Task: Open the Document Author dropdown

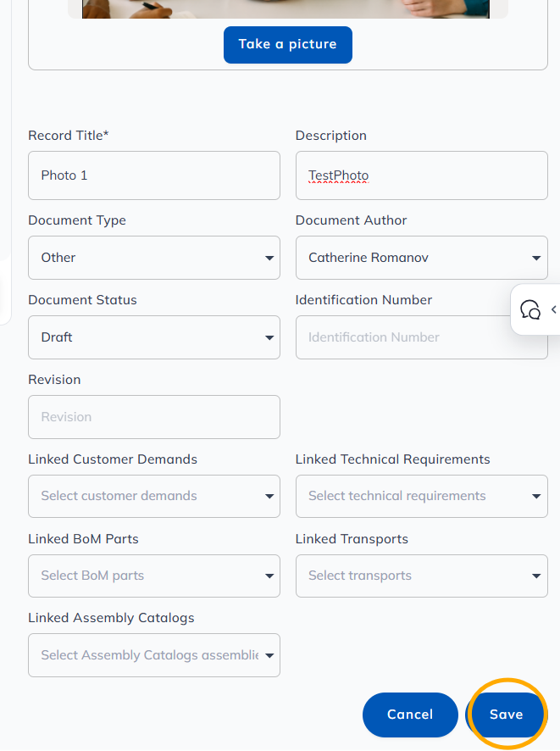Action: [x=422, y=258]
